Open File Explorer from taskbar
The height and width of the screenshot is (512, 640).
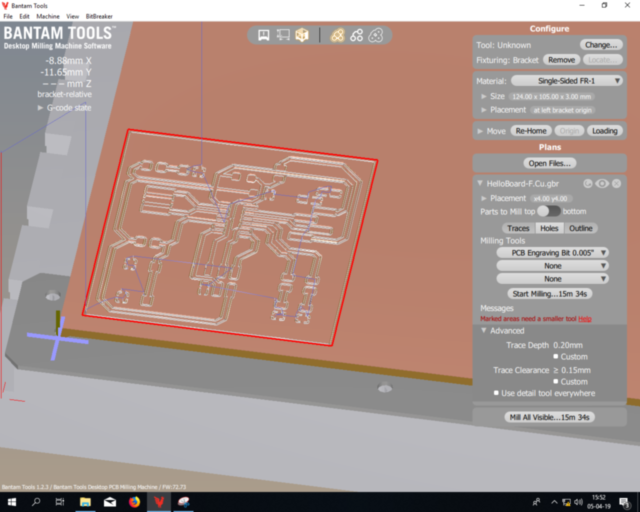[85, 502]
